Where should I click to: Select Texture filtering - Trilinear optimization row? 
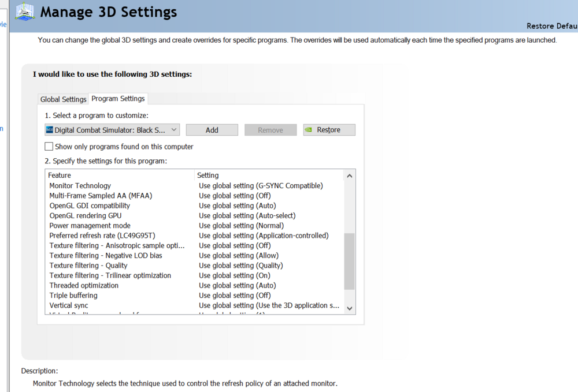(x=194, y=275)
